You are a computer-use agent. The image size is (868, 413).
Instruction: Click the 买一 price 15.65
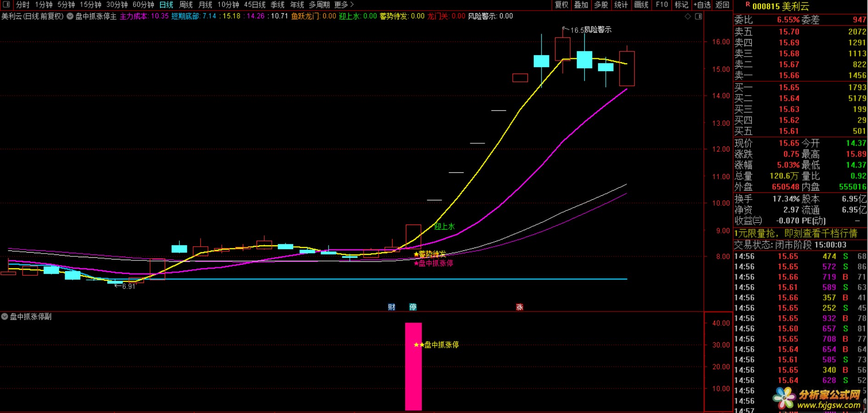click(x=789, y=87)
